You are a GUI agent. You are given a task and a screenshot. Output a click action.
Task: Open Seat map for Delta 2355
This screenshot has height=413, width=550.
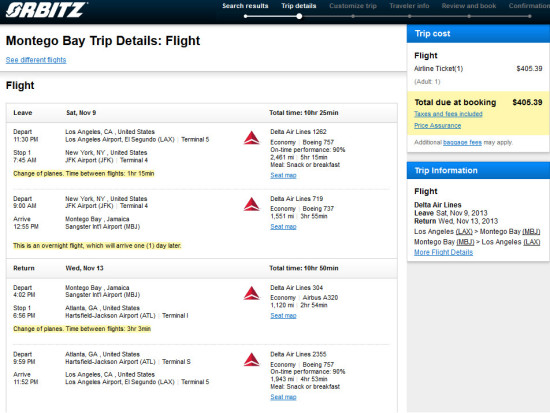coord(283,397)
